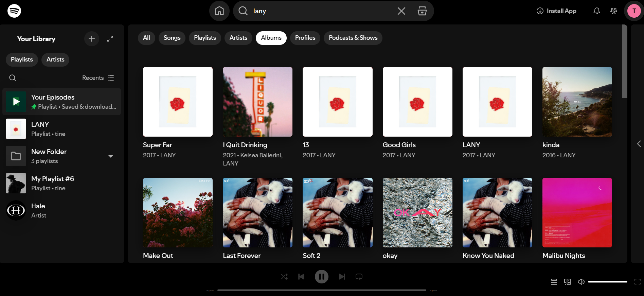Screen dimensions: 644x296
Task: Focus the search input containing lany
Action: pyautogui.click(x=323, y=11)
